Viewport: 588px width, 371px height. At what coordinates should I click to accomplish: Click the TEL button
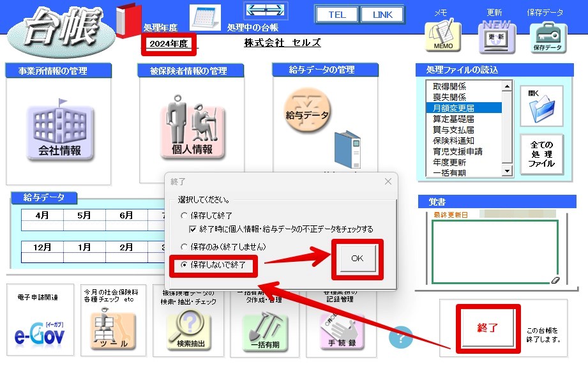point(337,15)
